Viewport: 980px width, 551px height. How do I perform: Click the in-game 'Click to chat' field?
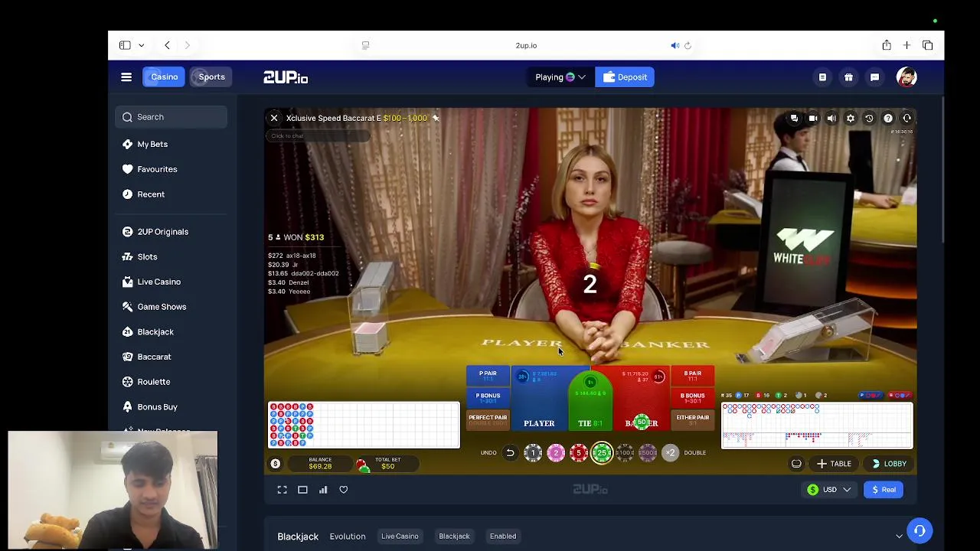tap(318, 135)
